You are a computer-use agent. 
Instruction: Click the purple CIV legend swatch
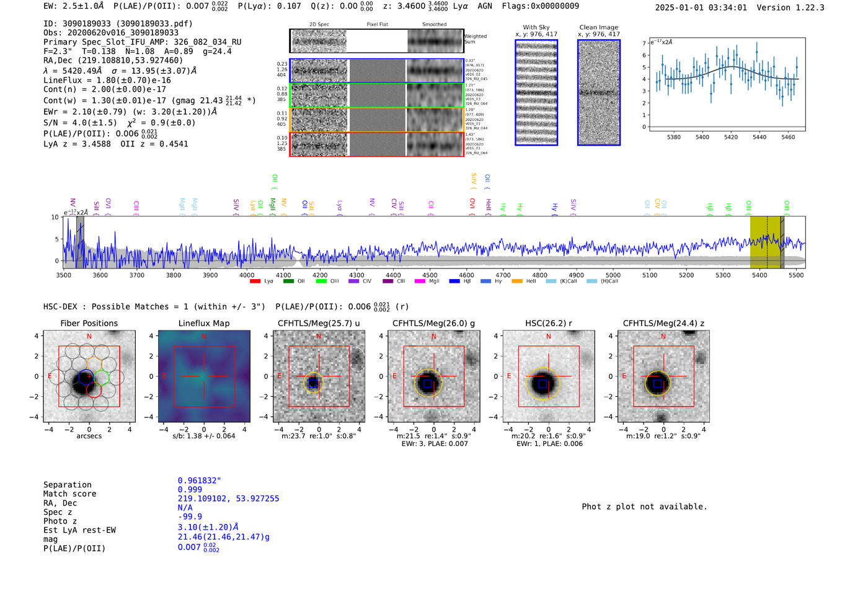tap(354, 282)
